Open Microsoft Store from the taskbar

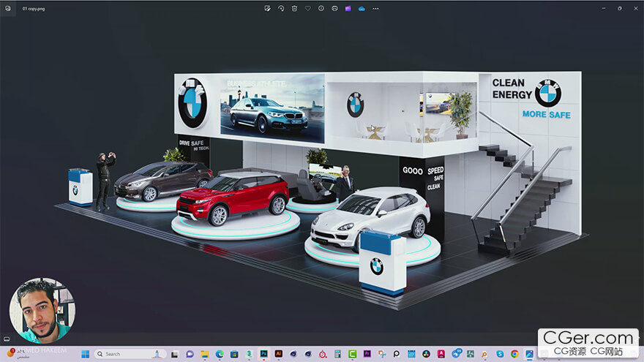coord(234,354)
